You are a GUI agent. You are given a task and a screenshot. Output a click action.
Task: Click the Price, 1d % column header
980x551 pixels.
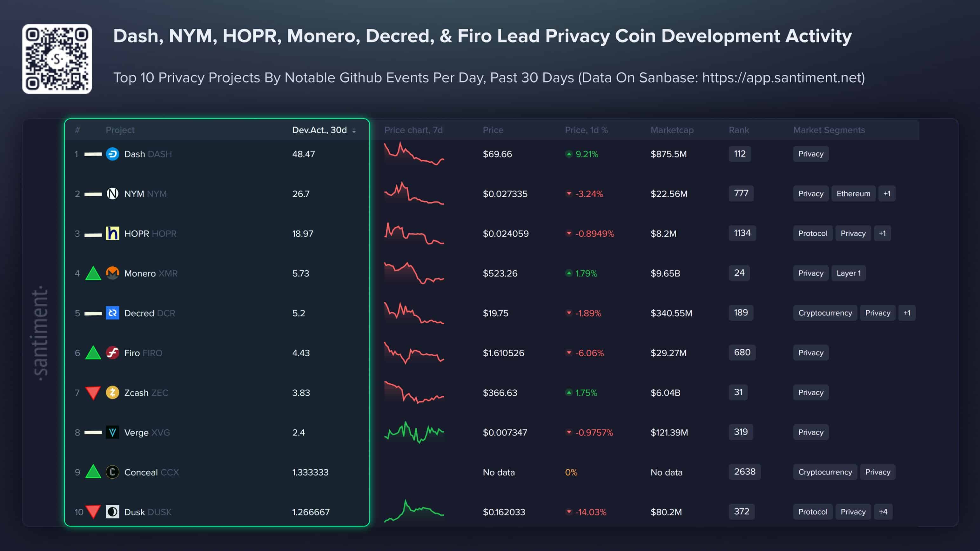pyautogui.click(x=586, y=130)
